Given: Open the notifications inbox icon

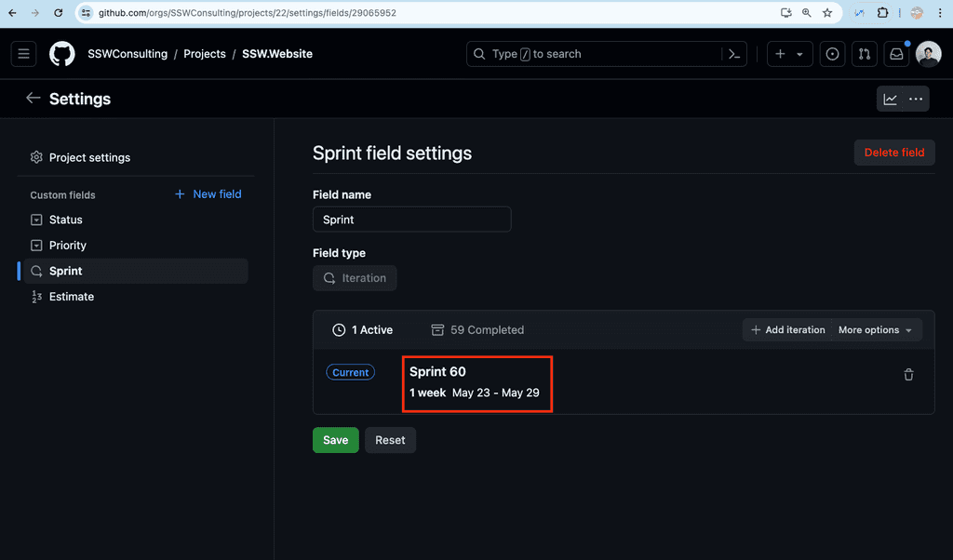Looking at the screenshot, I should 895,54.
